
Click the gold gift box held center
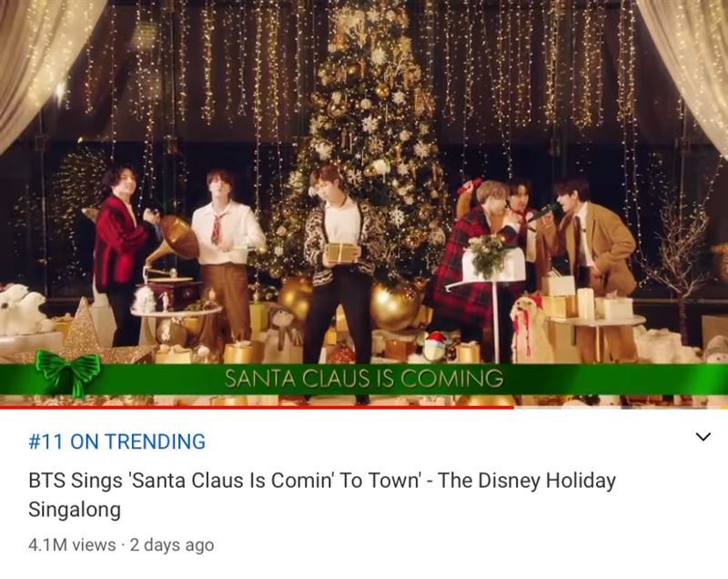[x=342, y=253]
